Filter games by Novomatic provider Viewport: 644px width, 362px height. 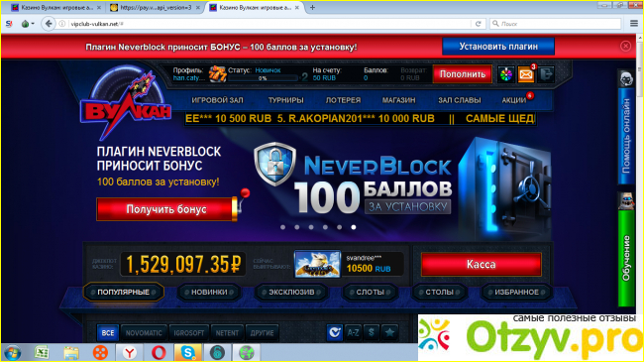pos(144,333)
